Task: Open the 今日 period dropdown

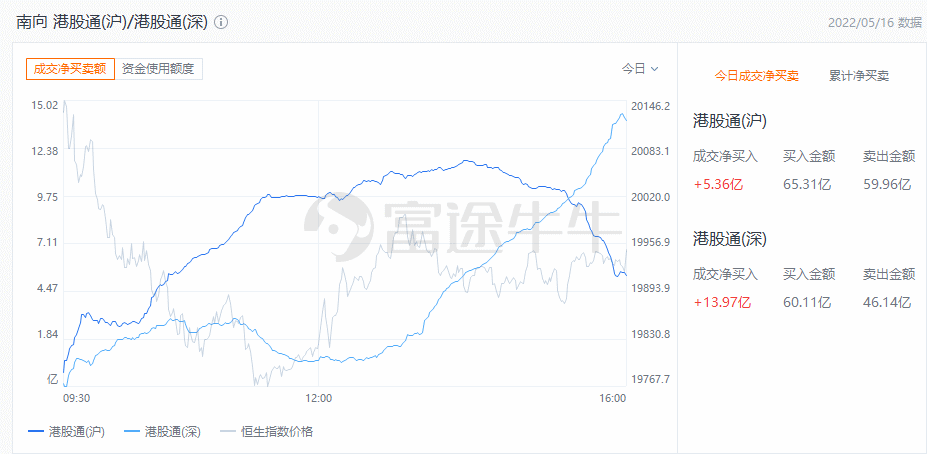Action: click(x=640, y=69)
